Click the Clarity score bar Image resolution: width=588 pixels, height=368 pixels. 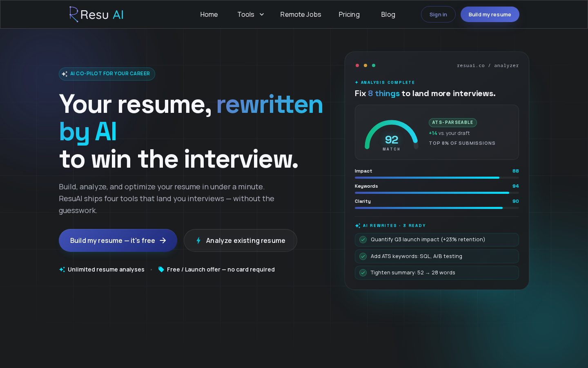coord(437,208)
